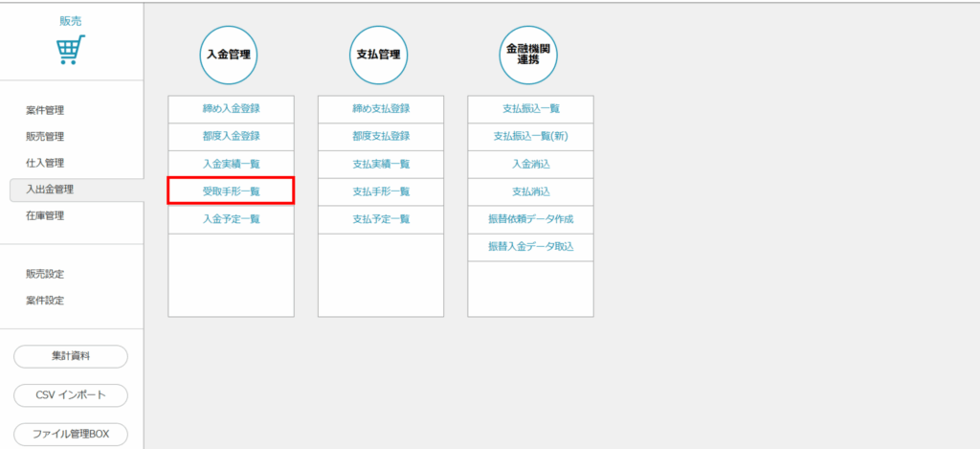
Task: Select 販売管理 from the sidebar
Action: coord(45,137)
